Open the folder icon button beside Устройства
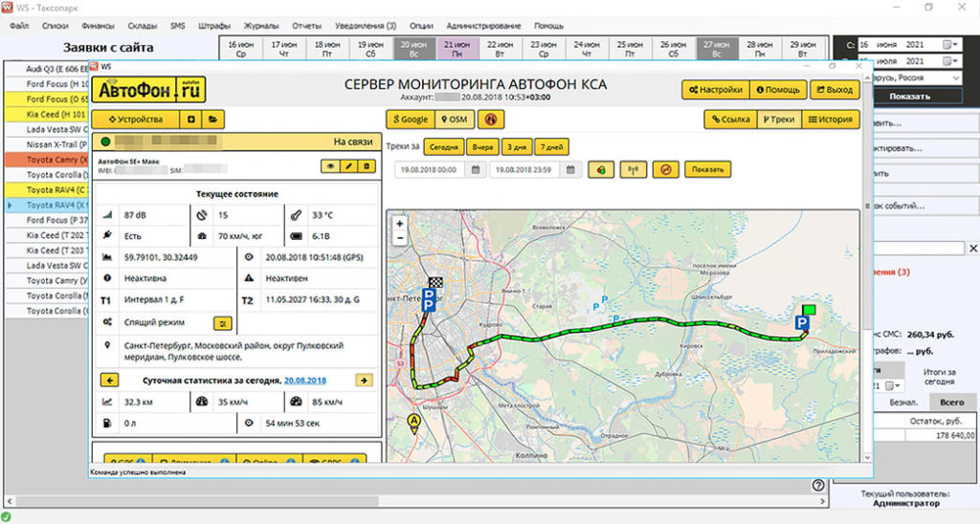Viewport: 980px width, 524px height. [x=213, y=120]
